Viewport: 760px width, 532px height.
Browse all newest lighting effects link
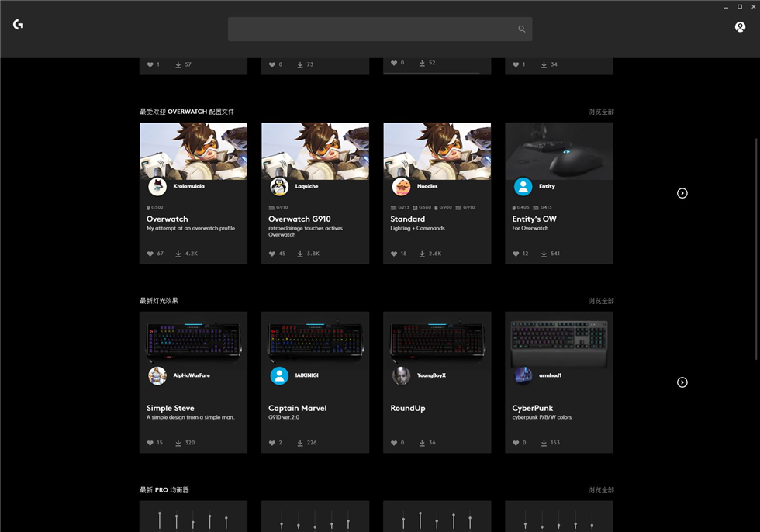point(601,301)
